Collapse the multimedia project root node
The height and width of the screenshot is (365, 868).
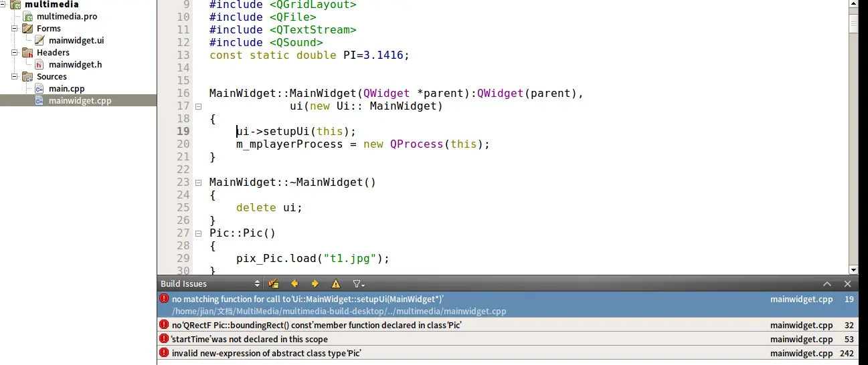(4, 5)
